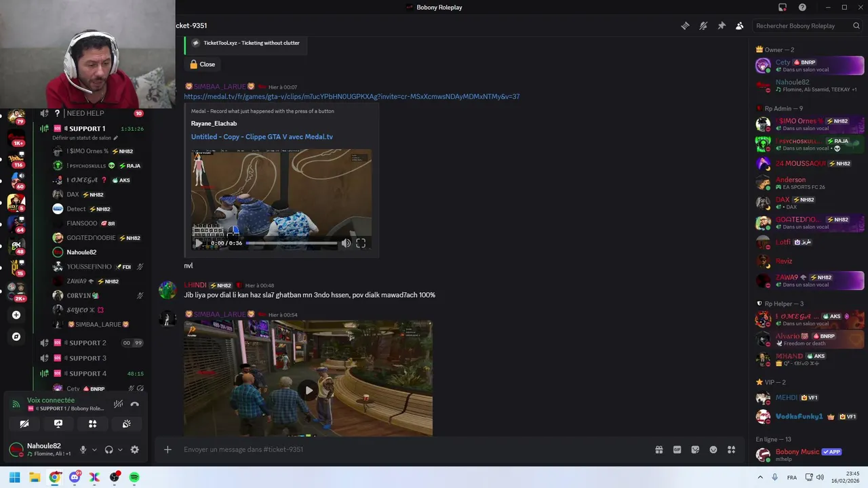
Task: Select GOATEDNOOBIE in the voice channel list
Action: click(98, 238)
